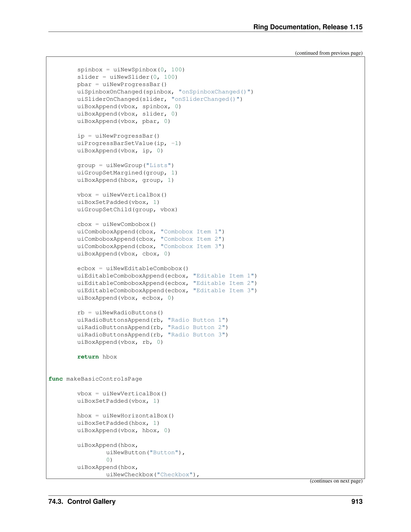Click the 'Combobox Item 3' string
Image resolution: width=411 pixels, height=532 pixels.
tap(191, 246)
